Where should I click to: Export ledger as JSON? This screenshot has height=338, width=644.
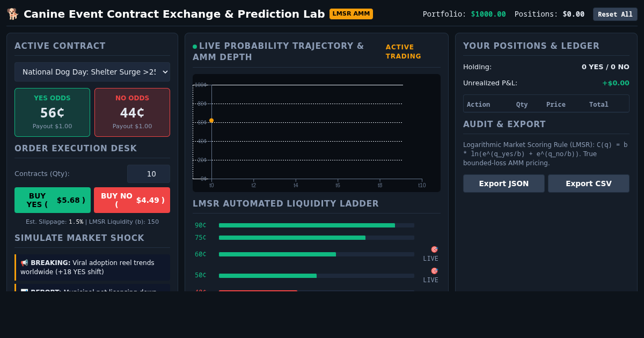(504, 183)
